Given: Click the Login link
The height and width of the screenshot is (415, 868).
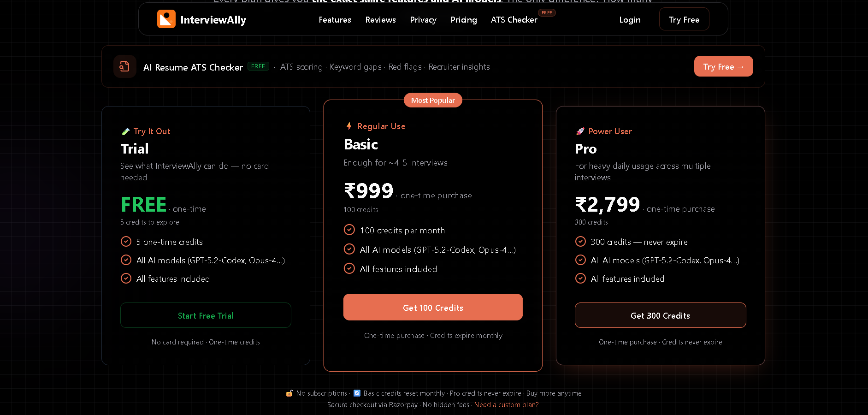Looking at the screenshot, I should (x=630, y=19).
